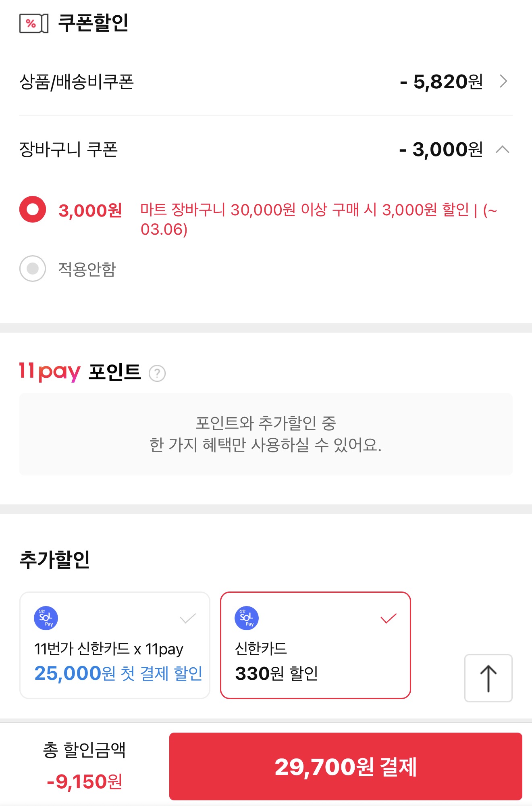Select the 적용안함 radio option

point(33,269)
